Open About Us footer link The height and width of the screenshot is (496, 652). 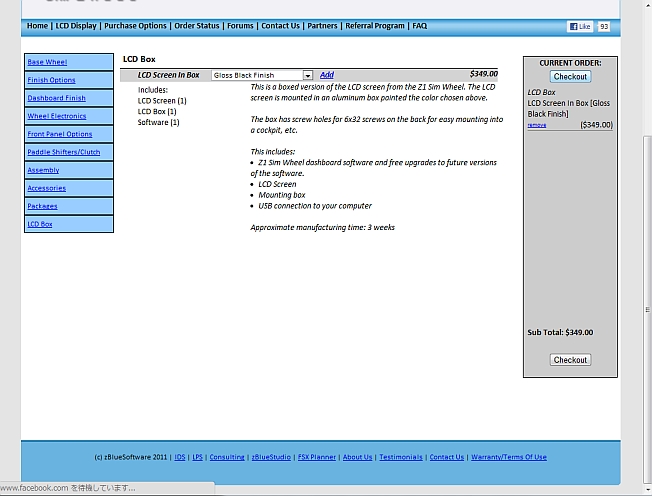357,457
